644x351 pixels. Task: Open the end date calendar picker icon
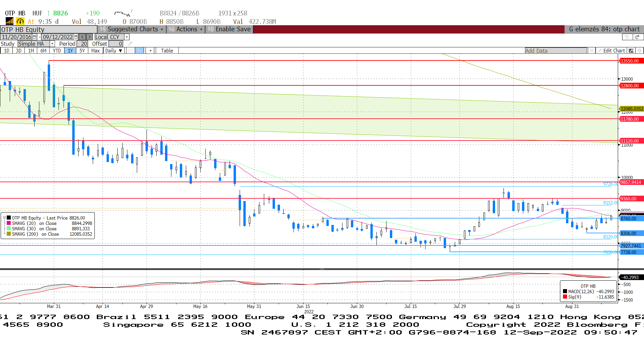coord(76,37)
